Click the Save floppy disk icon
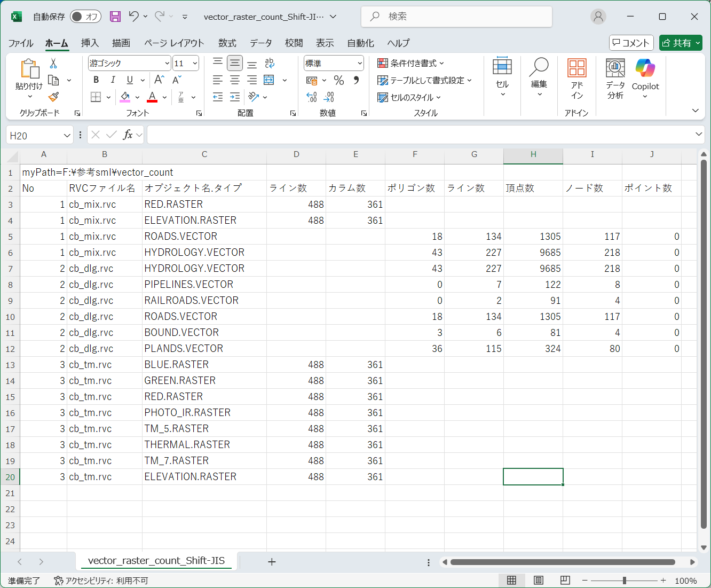711x588 pixels. pos(115,17)
